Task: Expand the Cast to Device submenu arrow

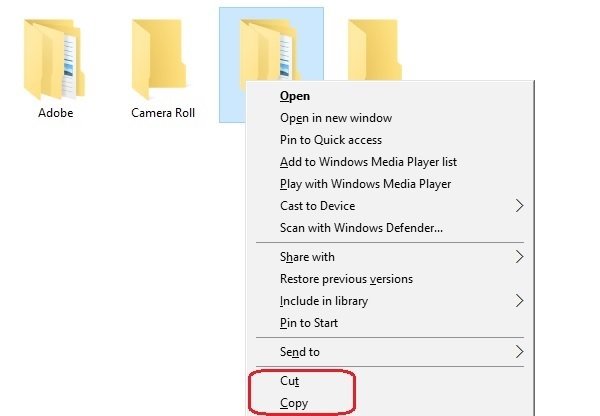Action: click(x=519, y=206)
